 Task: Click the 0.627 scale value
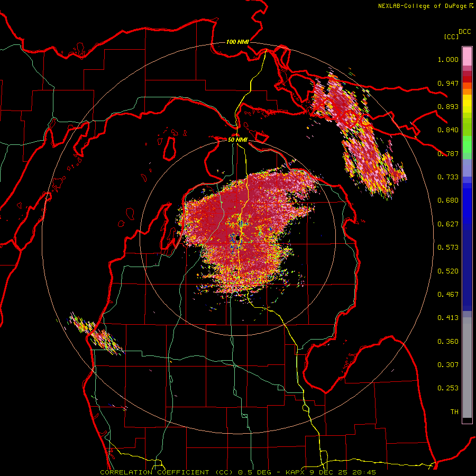click(x=448, y=224)
